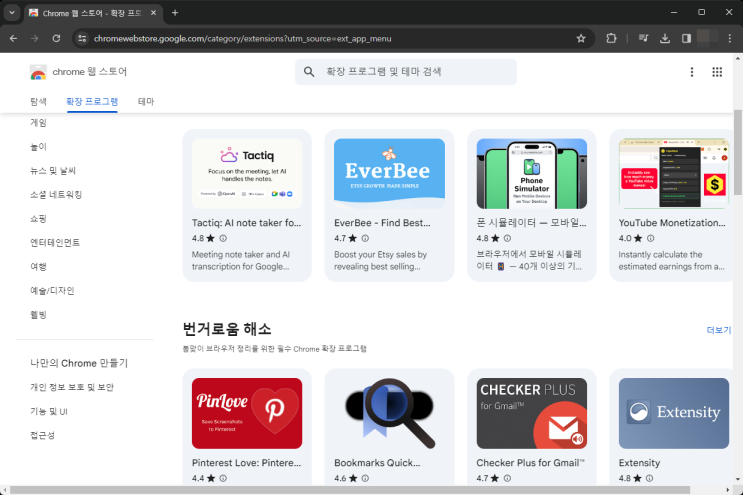The image size is (743, 495).
Task: Open Chrome three-dot menu
Action: [x=729, y=38]
